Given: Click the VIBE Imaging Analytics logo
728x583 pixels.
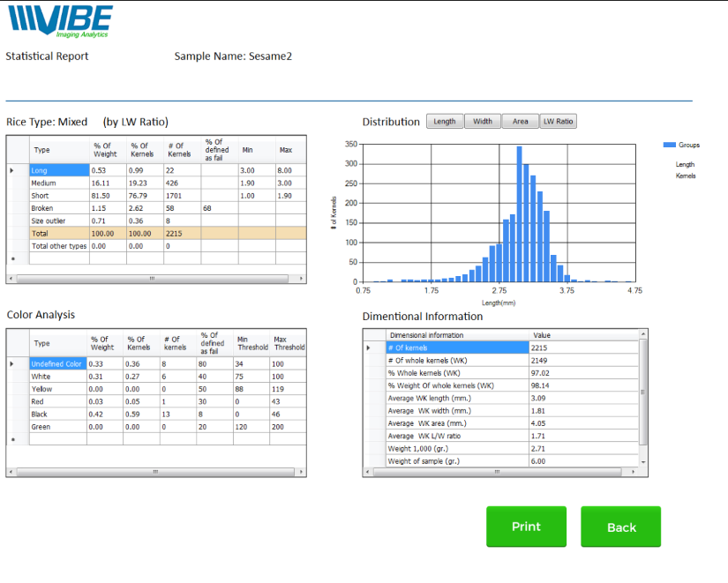Looking at the screenshot, I should 59,21.
